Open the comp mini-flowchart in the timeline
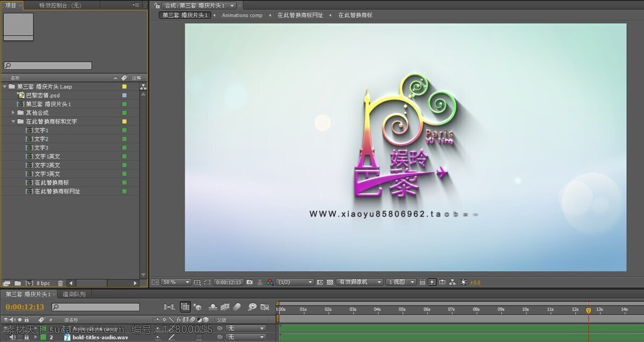 (x=169, y=307)
